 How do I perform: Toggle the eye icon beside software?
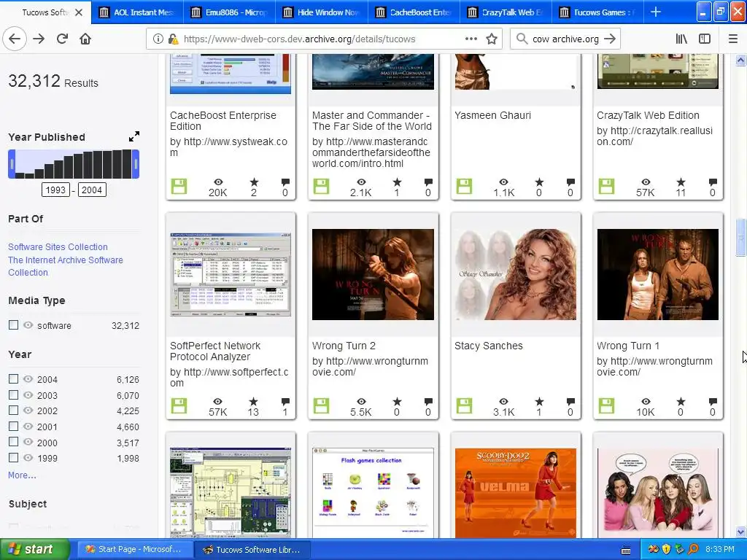point(28,324)
